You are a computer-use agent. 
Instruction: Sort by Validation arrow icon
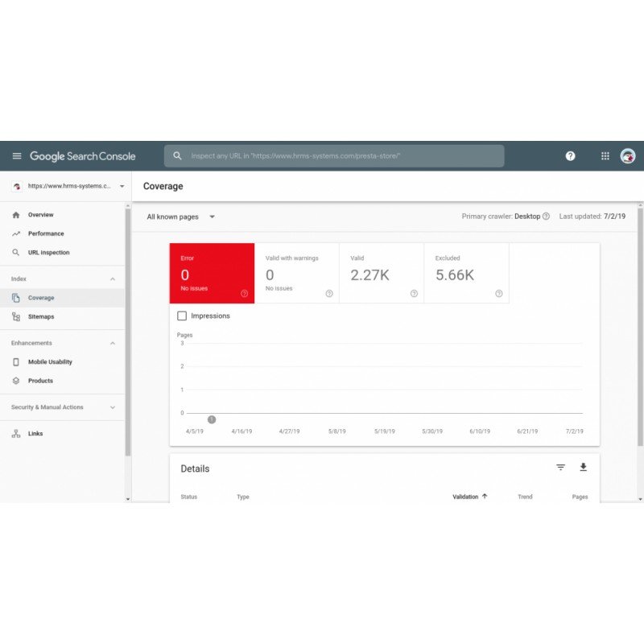click(485, 497)
